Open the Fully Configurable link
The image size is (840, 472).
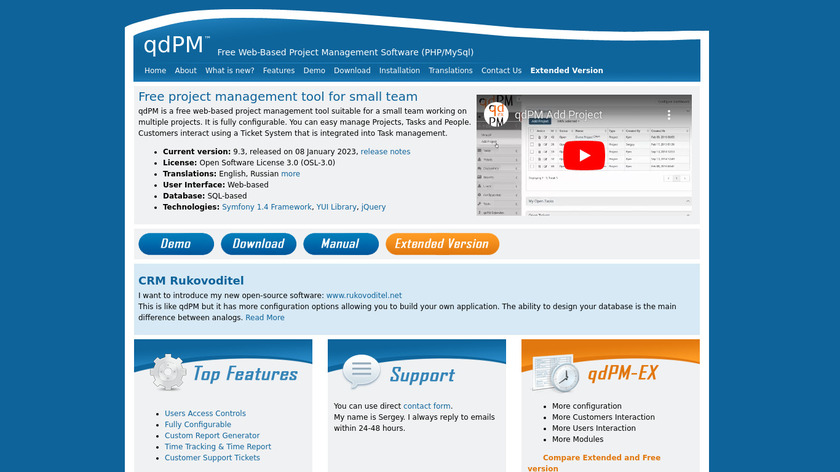[198, 424]
